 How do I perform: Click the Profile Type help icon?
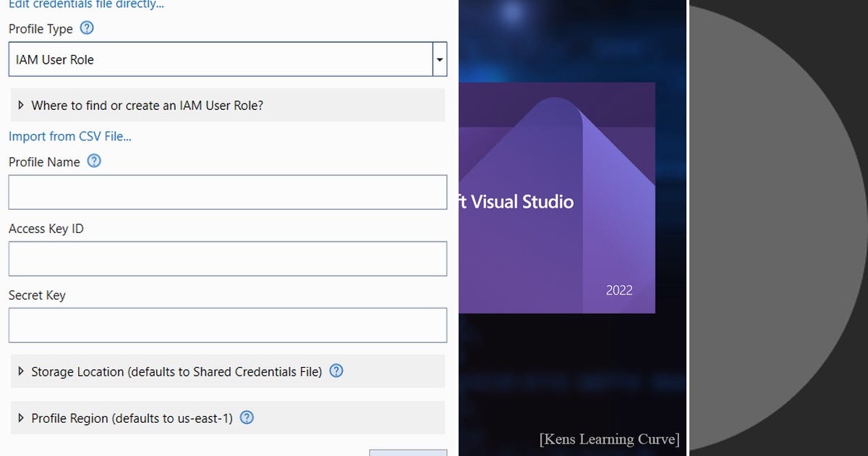[x=85, y=29]
